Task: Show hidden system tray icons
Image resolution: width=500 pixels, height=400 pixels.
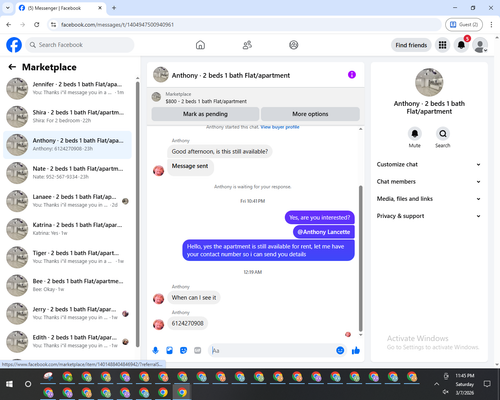Action: pos(436,384)
